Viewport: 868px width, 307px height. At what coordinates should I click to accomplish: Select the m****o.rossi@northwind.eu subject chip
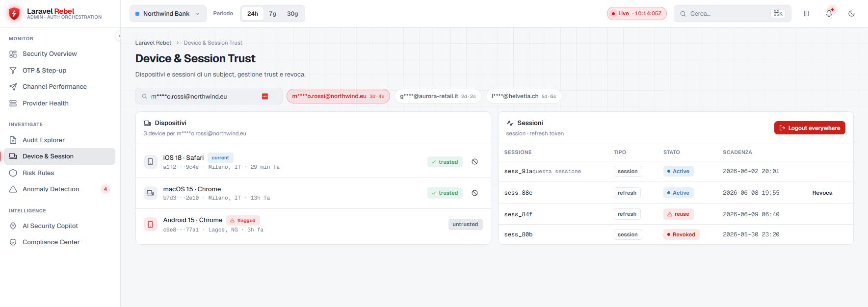coord(338,97)
